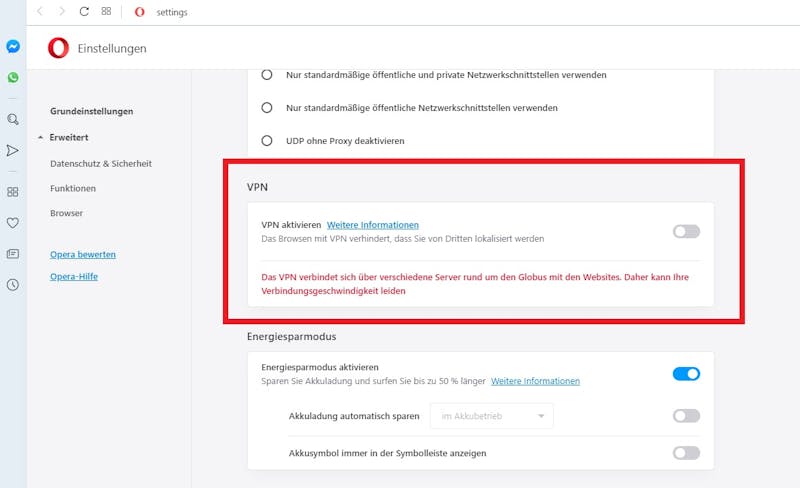
Task: Open bookmarks heart icon in sidebar
Action: click(13, 223)
